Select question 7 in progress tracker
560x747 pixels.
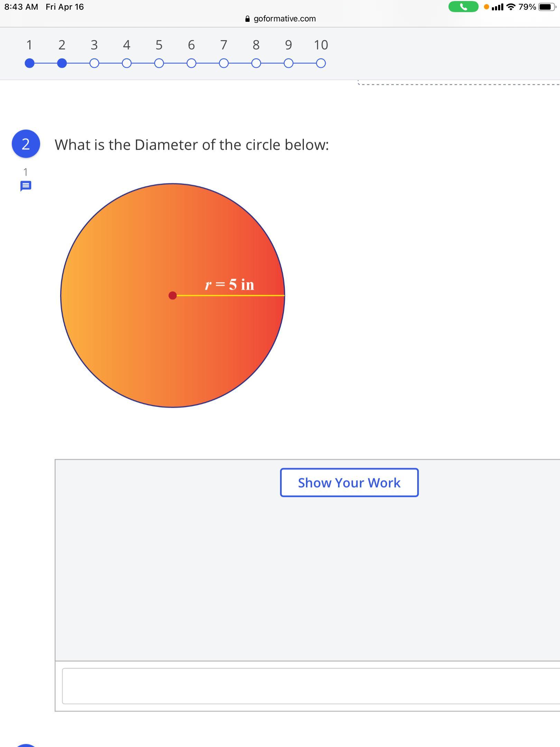click(x=224, y=63)
